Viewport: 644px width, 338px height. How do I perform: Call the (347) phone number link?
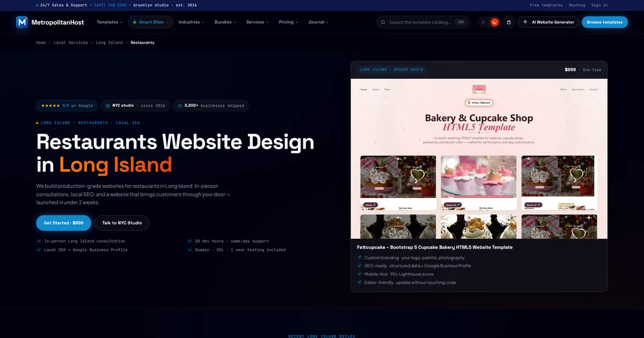pos(111,5)
